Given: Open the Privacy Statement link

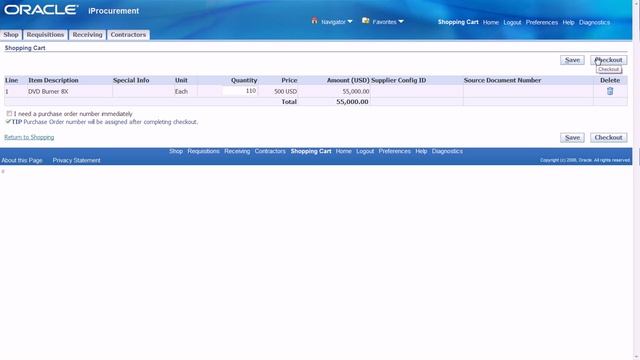Looking at the screenshot, I should (76, 160).
